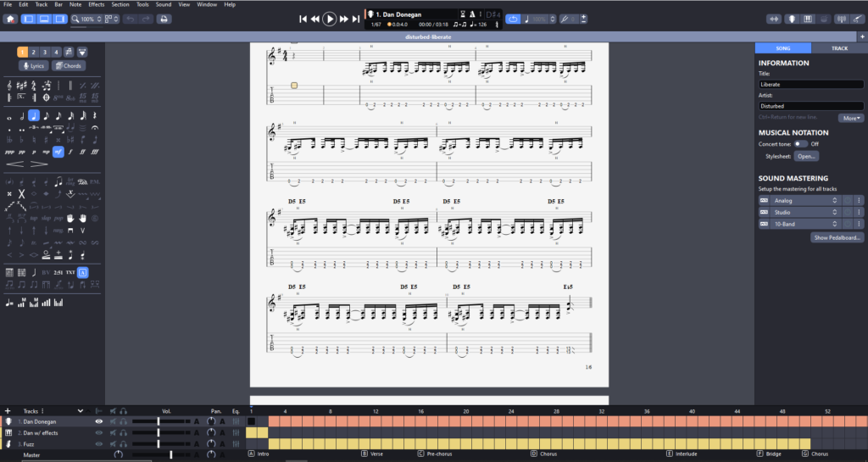Image resolution: width=868 pixels, height=462 pixels.
Task: Mute the Dan Donegan track
Action: tap(113, 421)
